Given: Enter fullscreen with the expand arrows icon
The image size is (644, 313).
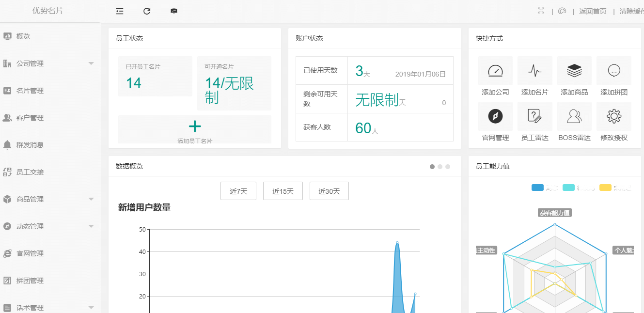Looking at the screenshot, I should click(541, 11).
